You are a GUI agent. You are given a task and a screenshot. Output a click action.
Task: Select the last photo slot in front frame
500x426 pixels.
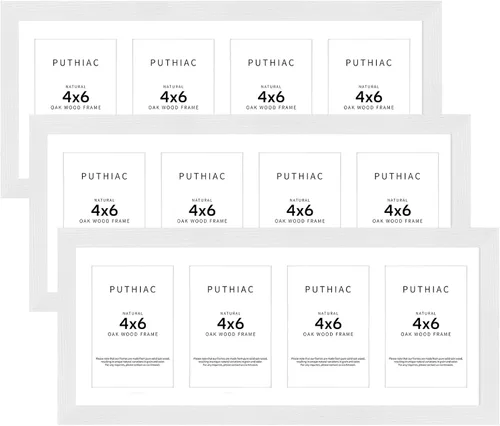pyautogui.click(x=426, y=327)
